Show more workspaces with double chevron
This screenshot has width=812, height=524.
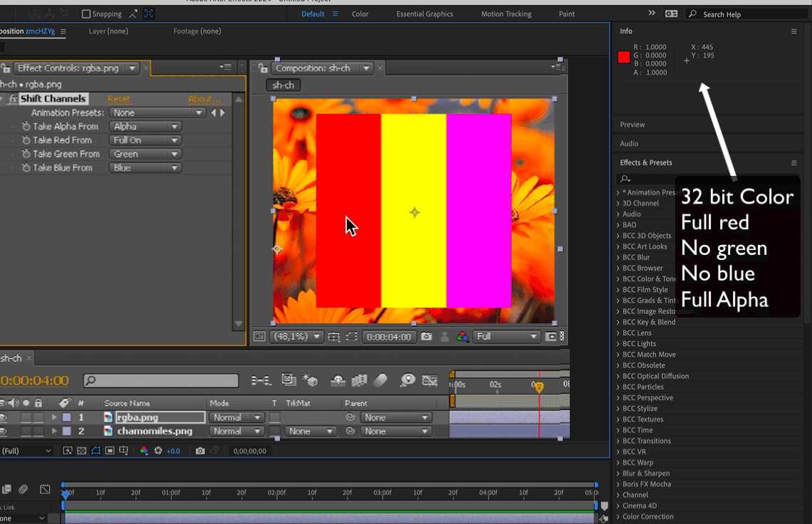coord(652,14)
